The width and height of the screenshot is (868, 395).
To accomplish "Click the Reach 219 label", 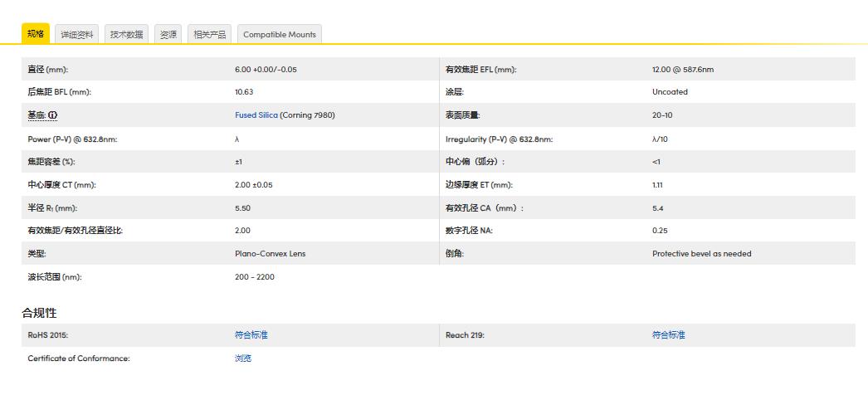I will (465, 334).
